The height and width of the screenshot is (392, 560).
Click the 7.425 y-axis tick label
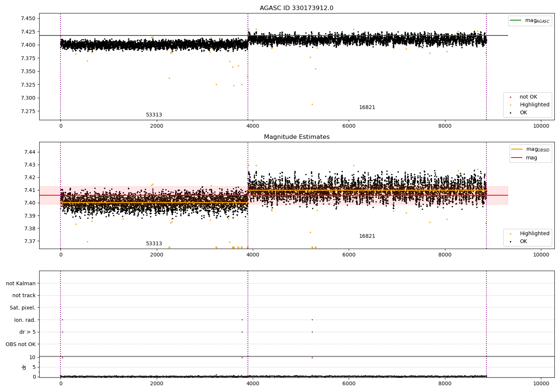pos(28,32)
